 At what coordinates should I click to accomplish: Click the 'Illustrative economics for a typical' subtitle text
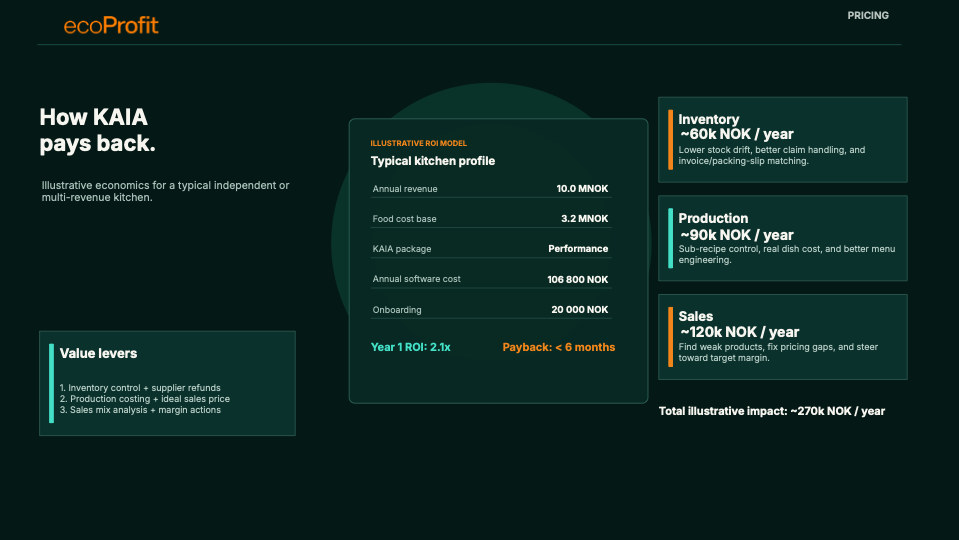[165, 191]
